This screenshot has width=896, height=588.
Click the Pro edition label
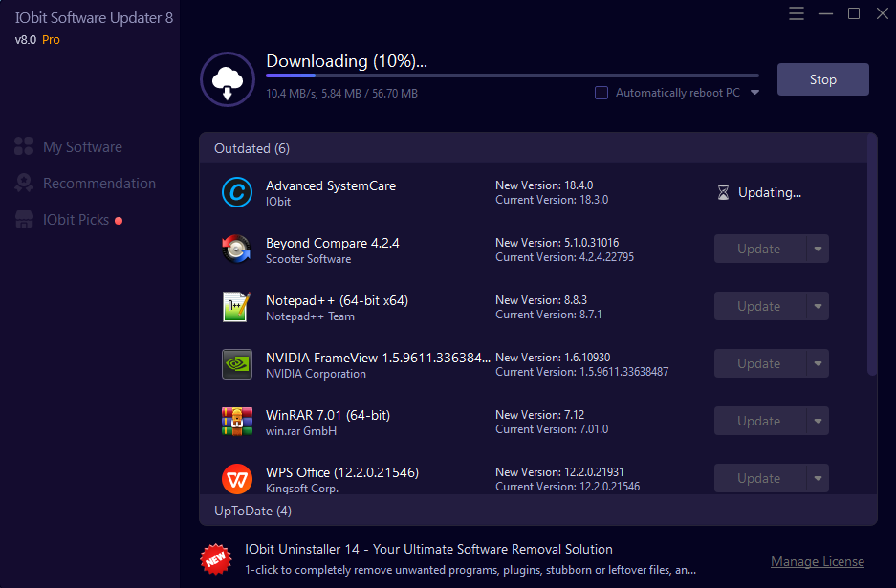(51, 40)
